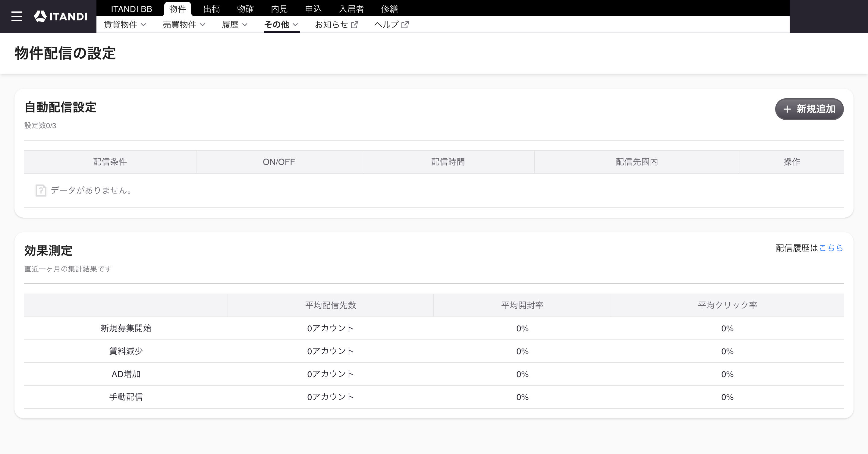Open the その他 dropdown menu
Image resolution: width=868 pixels, height=454 pixels.
(x=281, y=25)
